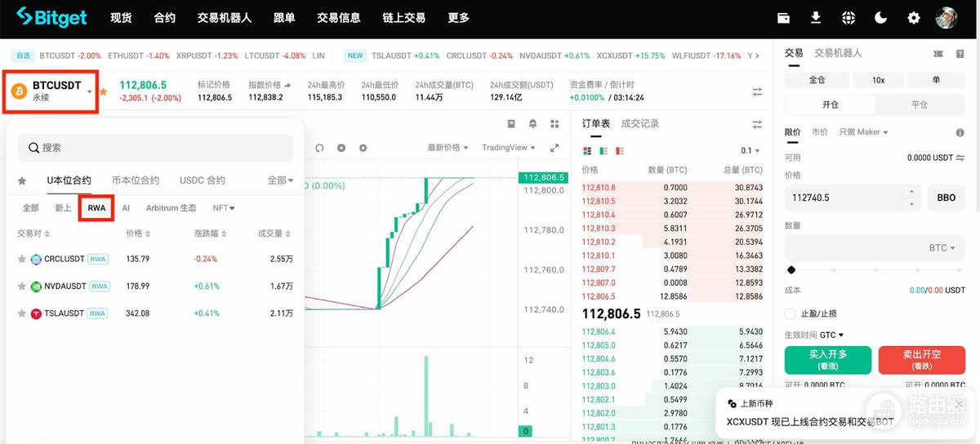Open the user avatar profile
The image size is (980, 444).
[x=947, y=17]
